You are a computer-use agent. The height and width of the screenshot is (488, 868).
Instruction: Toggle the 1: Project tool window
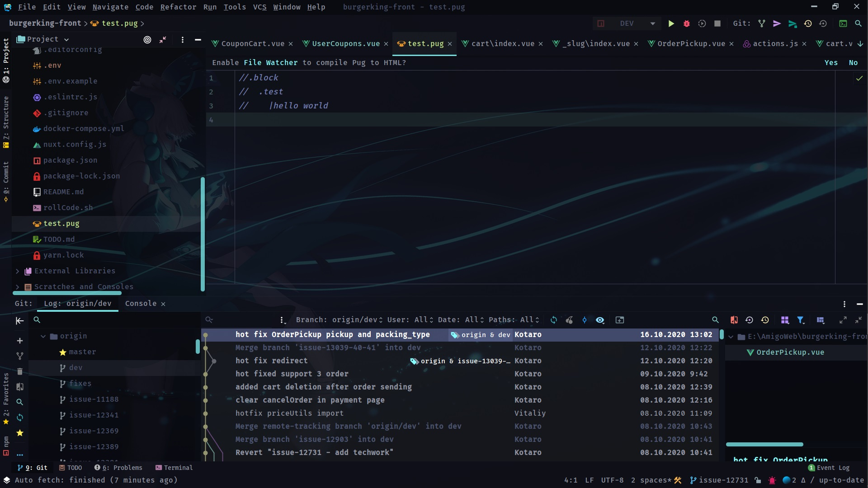click(6, 60)
